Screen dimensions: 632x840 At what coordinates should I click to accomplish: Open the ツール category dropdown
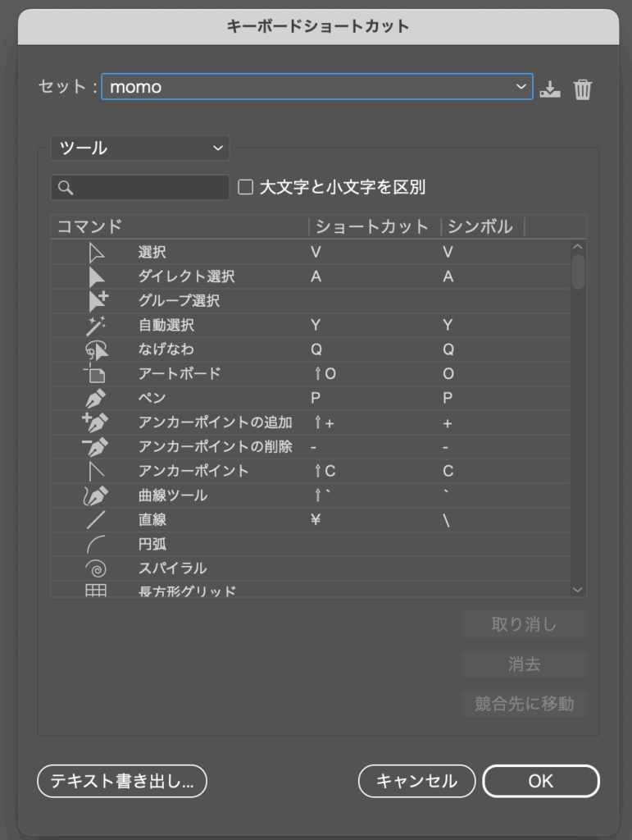[140, 148]
